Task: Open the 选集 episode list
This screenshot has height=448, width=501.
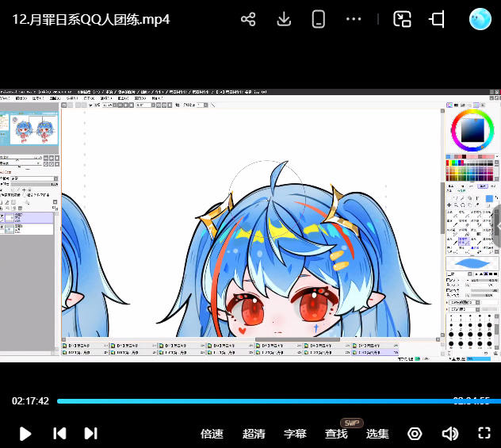Action: tap(377, 434)
